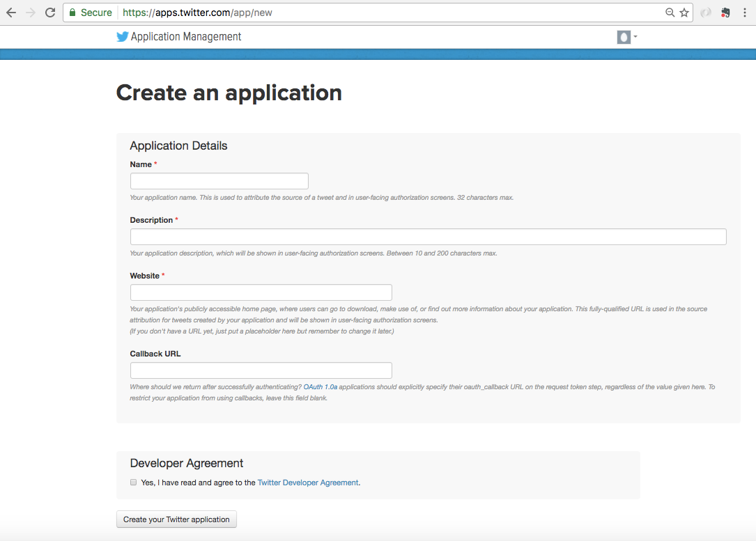
Task: Click the Twitter bird logo
Action: 123,37
